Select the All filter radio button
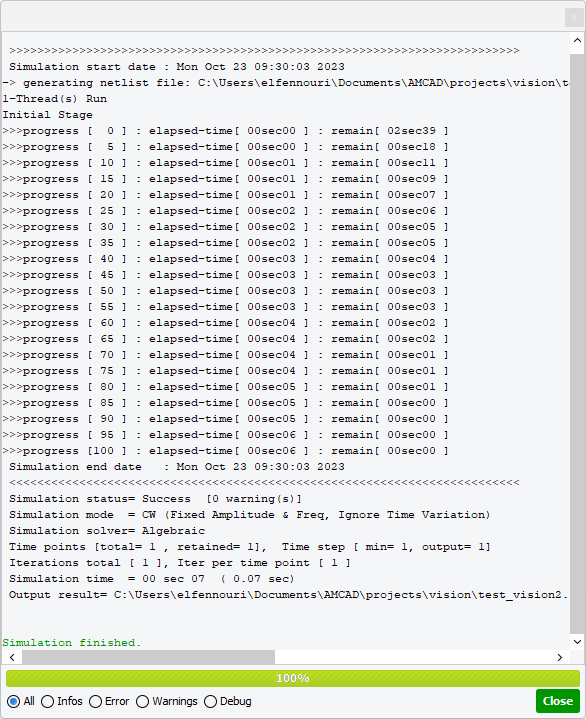This screenshot has width=586, height=719. [13, 701]
